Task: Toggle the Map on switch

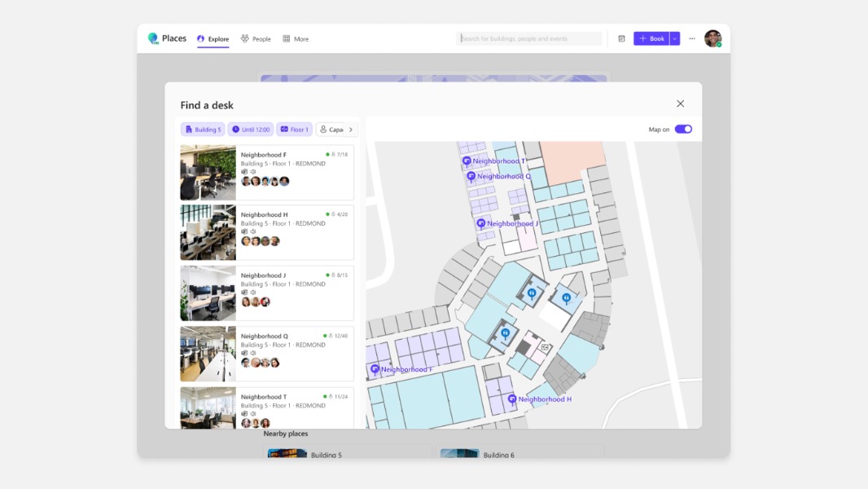Action: point(683,129)
